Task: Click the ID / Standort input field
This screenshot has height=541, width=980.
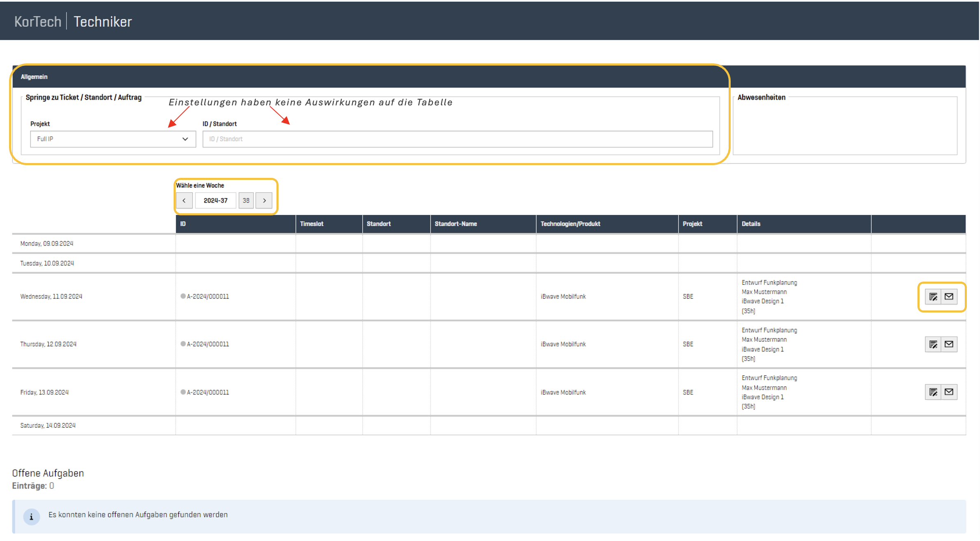Action: [457, 139]
